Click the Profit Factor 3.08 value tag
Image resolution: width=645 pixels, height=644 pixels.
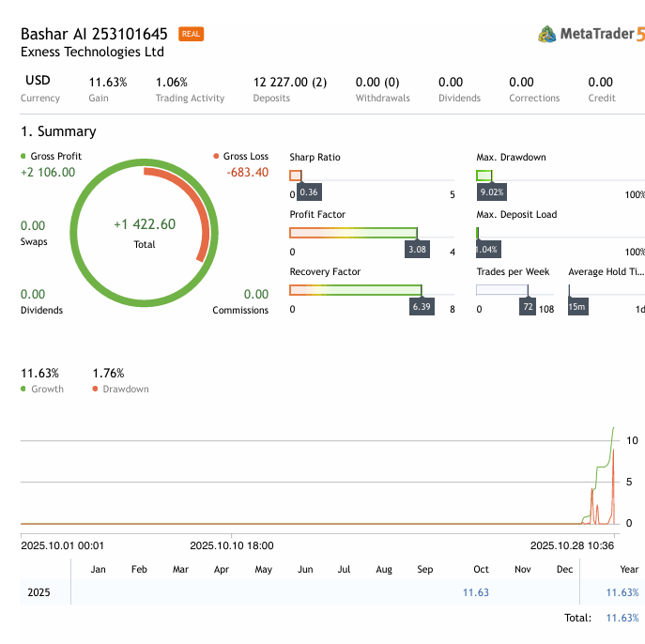[417, 250]
